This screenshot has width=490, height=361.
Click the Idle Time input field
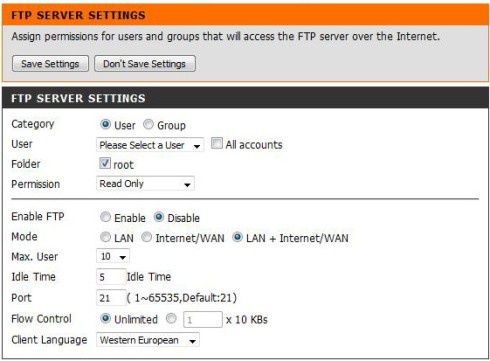[x=111, y=277]
